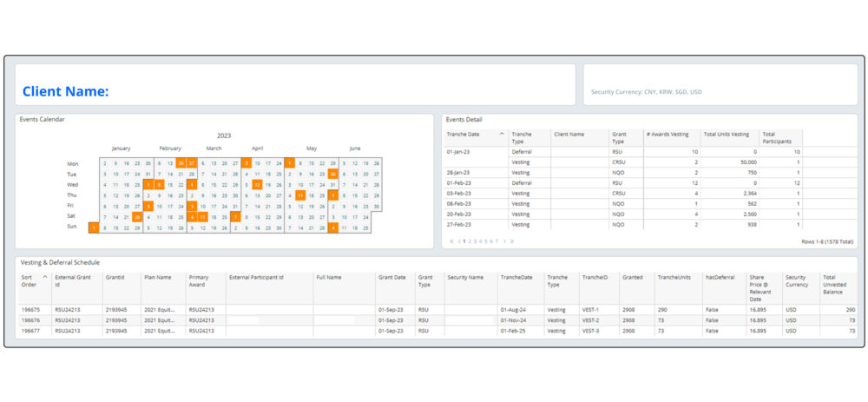Select highlighted January 28 Saturday cell
The image size is (868, 402).
click(137, 216)
